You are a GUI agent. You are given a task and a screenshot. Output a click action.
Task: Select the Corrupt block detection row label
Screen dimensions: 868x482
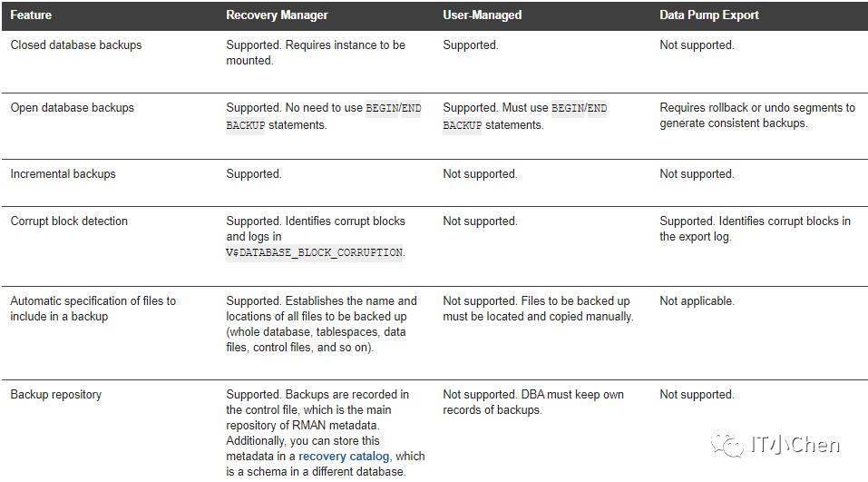pos(69,221)
